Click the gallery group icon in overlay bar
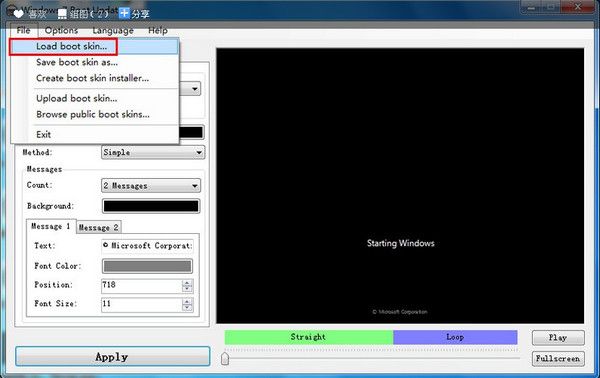Screen dimensions: 600x378 (62, 14)
